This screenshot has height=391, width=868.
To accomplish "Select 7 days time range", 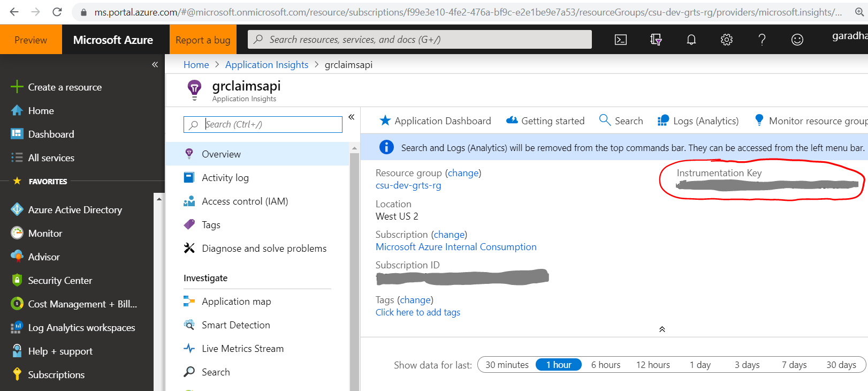I will pyautogui.click(x=794, y=365).
